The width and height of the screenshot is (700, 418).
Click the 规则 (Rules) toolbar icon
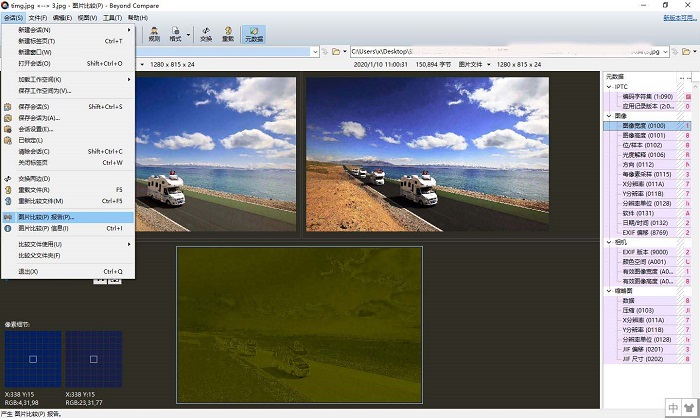coord(156,34)
